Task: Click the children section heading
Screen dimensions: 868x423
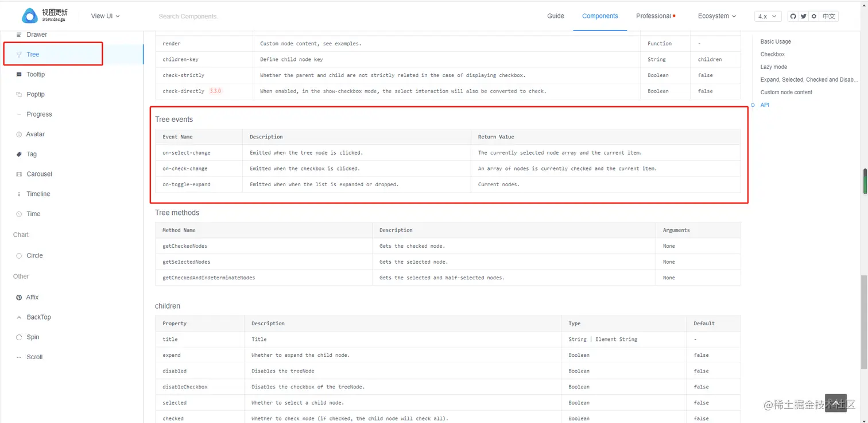Action: click(x=168, y=306)
